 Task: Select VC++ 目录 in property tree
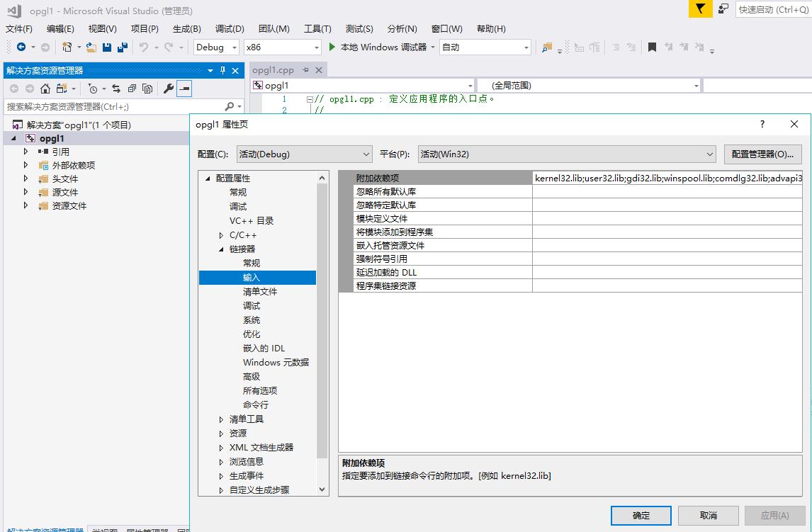pyautogui.click(x=251, y=220)
